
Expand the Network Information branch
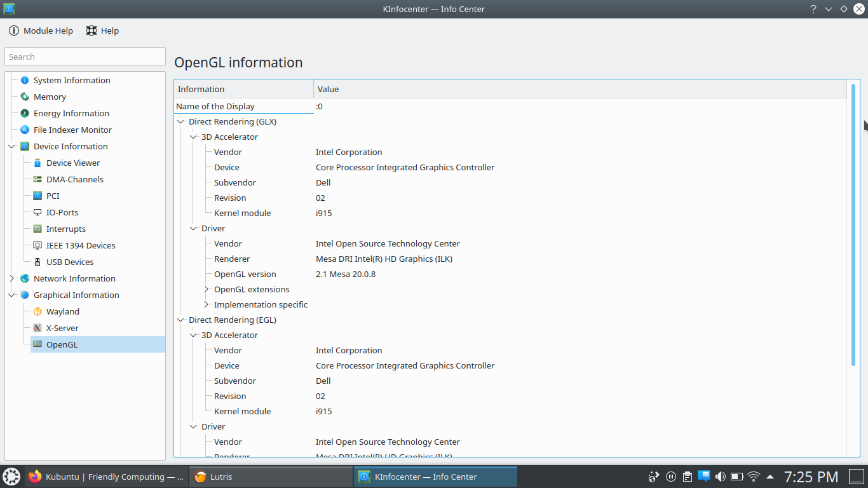click(x=12, y=278)
